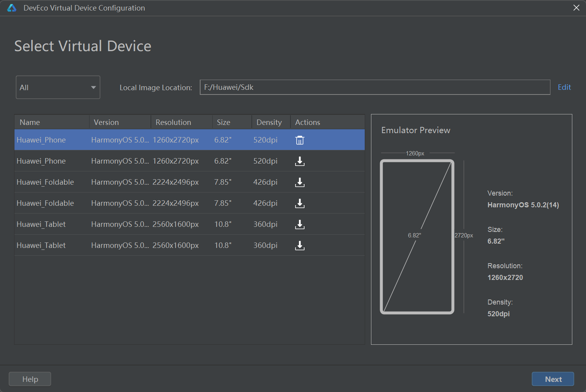Proceed with the Next button
586x392 pixels.
point(553,379)
